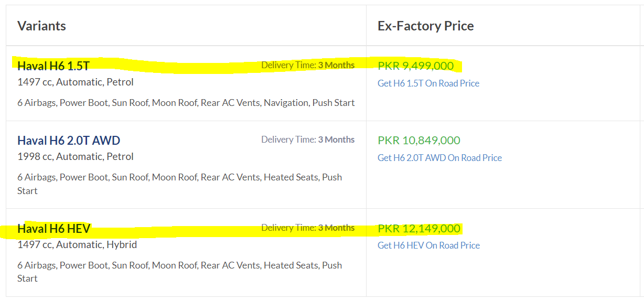Select the PKR 9,499,000 price
Viewport: 644px width, 300px height.
416,66
